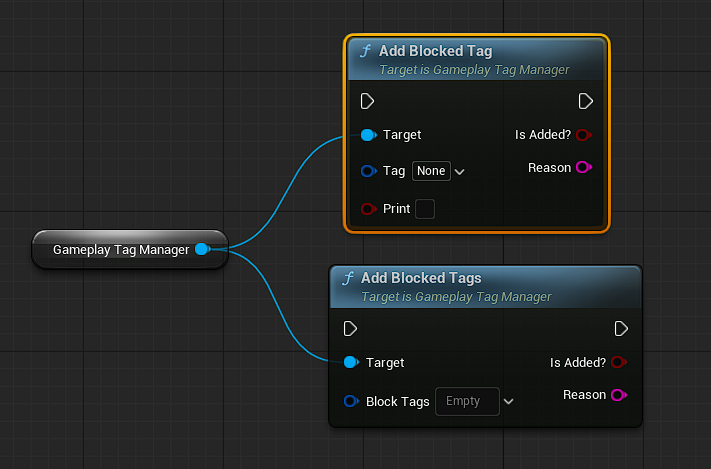The image size is (711, 469).
Task: Click Is Added? output pin on Add Blocked Tag
Action: pos(584,135)
